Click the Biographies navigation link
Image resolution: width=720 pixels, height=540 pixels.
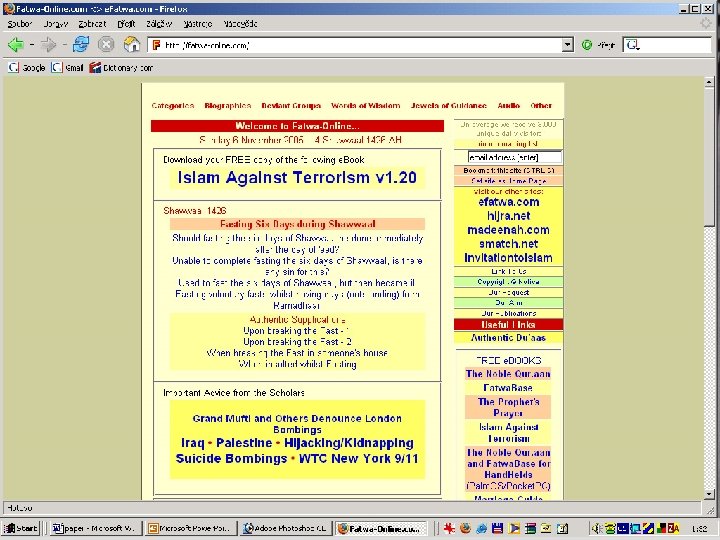click(x=228, y=106)
